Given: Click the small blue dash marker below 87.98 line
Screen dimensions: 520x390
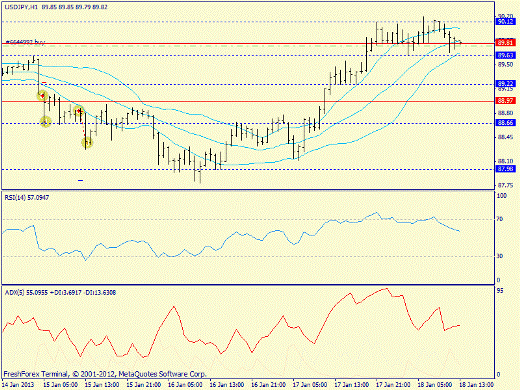Looking at the screenshot, I should click(80, 181).
